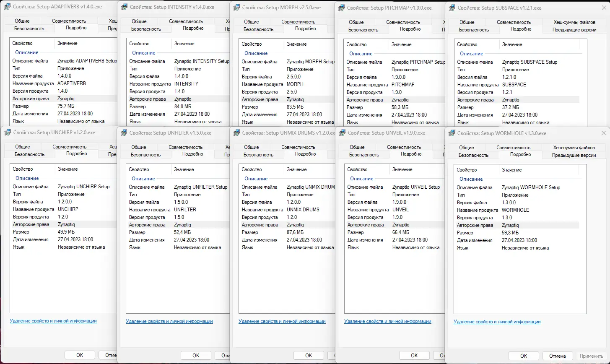The height and width of the screenshot is (364, 610).
Task: Click remove-properties link in WORMHOLE window
Action: tap(497, 322)
